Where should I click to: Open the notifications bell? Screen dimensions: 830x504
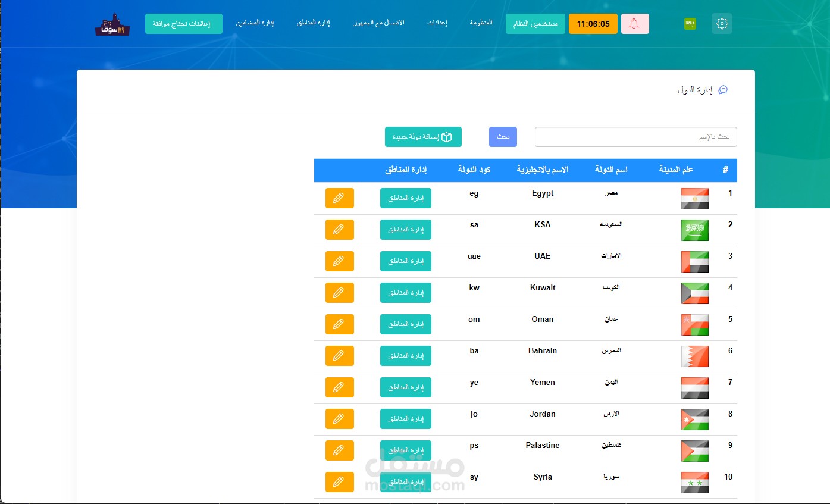(635, 24)
